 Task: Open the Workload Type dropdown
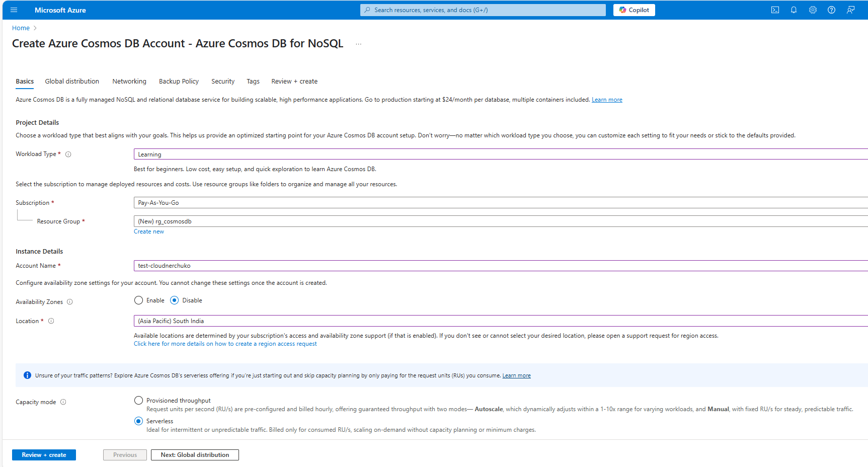pyautogui.click(x=501, y=154)
